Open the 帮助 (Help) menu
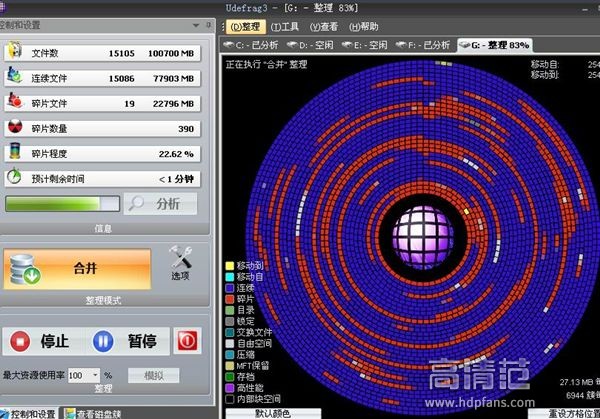 point(364,26)
